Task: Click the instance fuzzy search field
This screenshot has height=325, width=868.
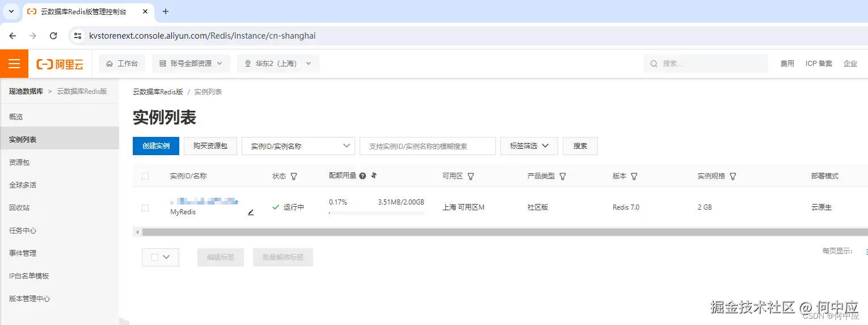Action: [x=428, y=146]
